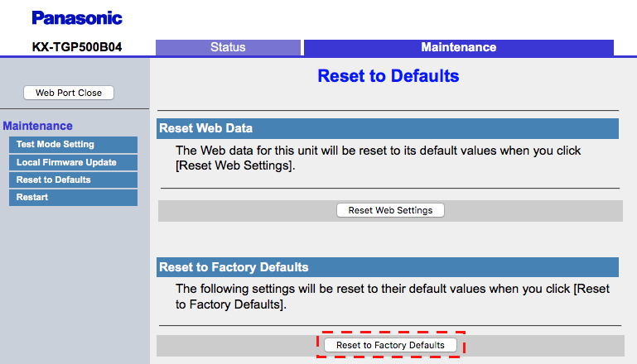Click the Reset to Defaults page title
The height and width of the screenshot is (364, 637).
[388, 76]
